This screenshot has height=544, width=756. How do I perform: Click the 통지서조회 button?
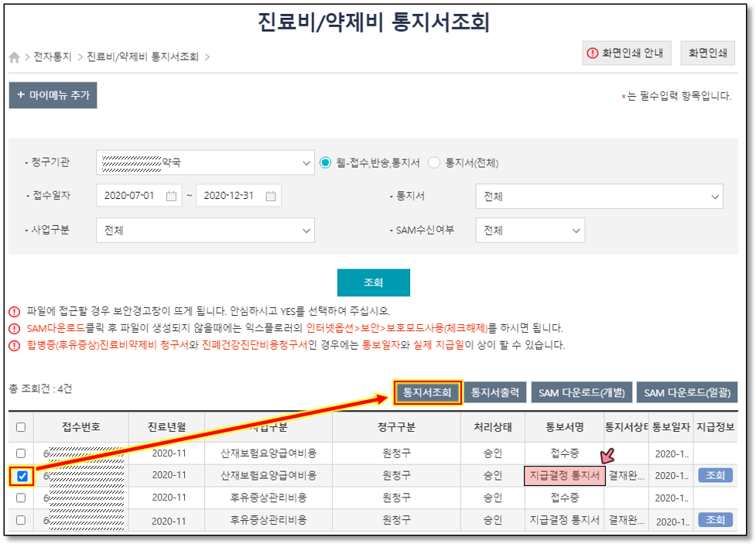(x=427, y=393)
